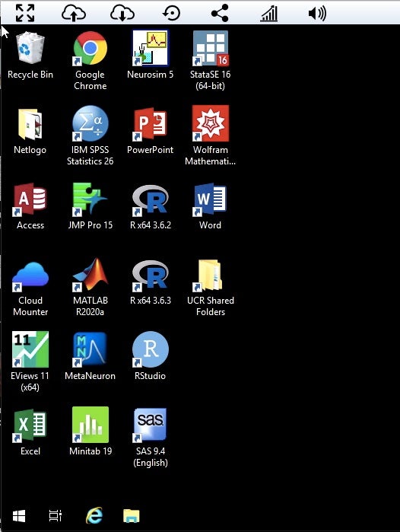Screen dimensions: 400x532
Task: Toggle fullscreen with the expand arrows icon
Action: (x=25, y=13)
